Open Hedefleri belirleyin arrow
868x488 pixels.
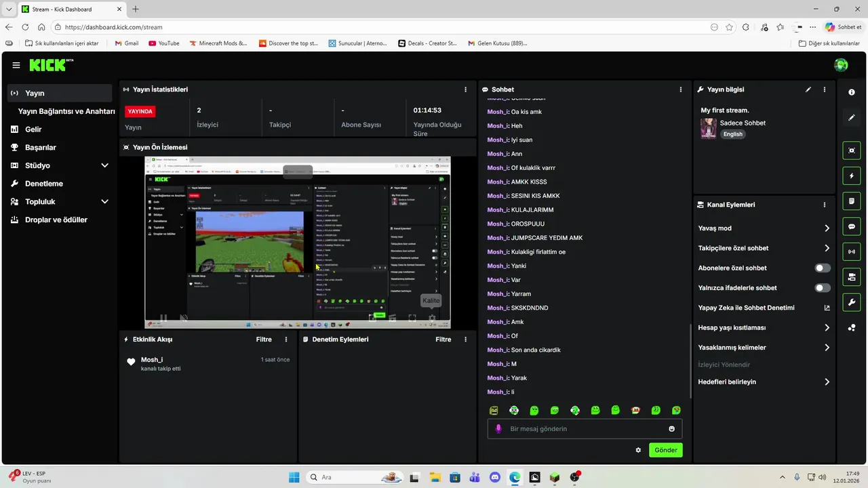(x=827, y=382)
